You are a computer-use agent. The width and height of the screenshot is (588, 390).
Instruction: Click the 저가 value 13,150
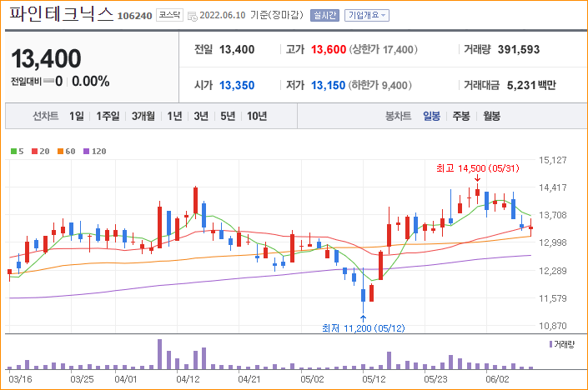click(x=328, y=86)
